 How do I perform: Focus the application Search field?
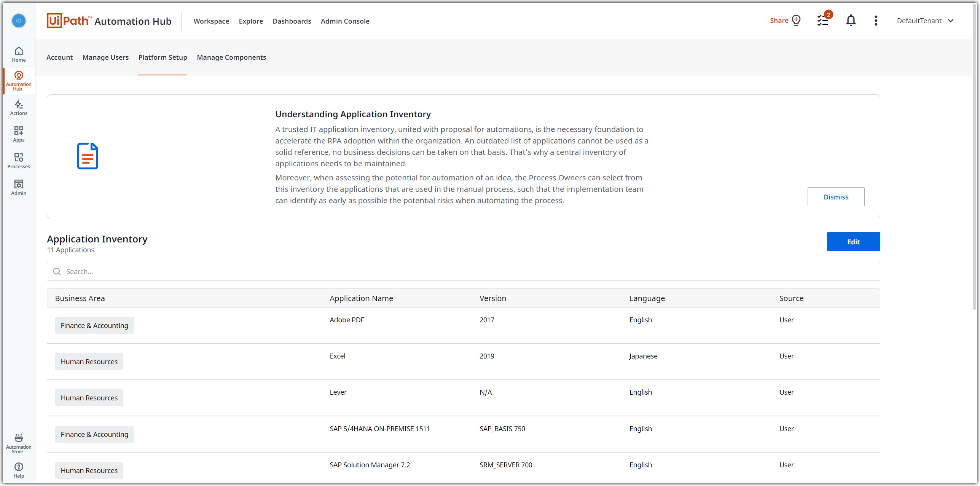(x=463, y=271)
